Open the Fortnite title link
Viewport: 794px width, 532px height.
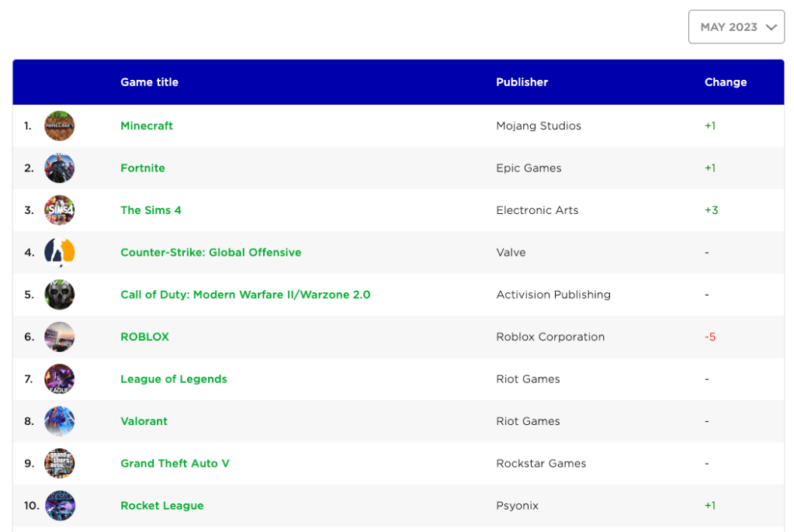coord(143,168)
